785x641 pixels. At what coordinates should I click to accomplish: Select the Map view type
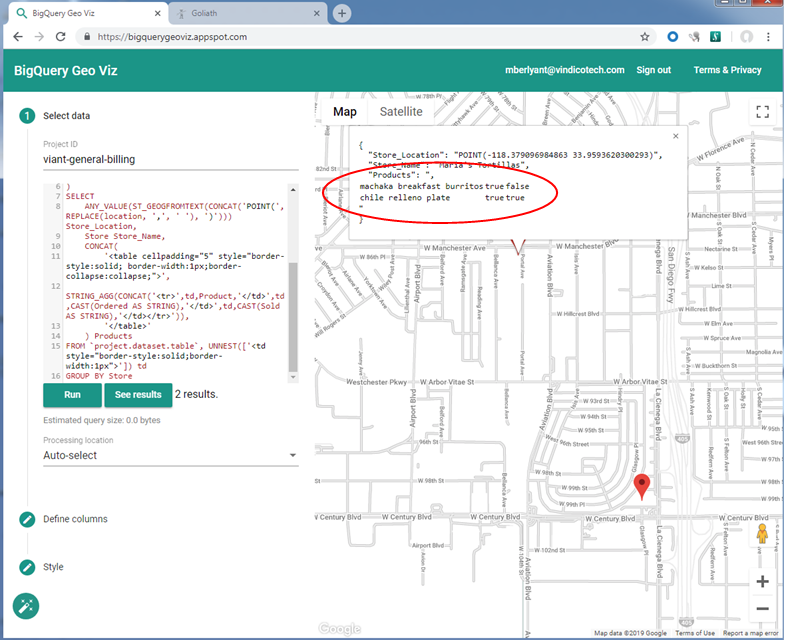344,112
